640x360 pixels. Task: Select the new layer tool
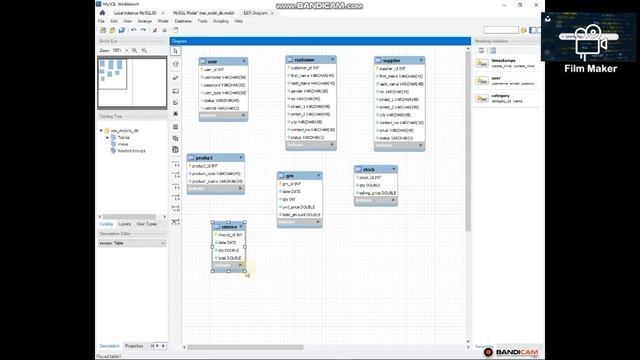(176, 91)
